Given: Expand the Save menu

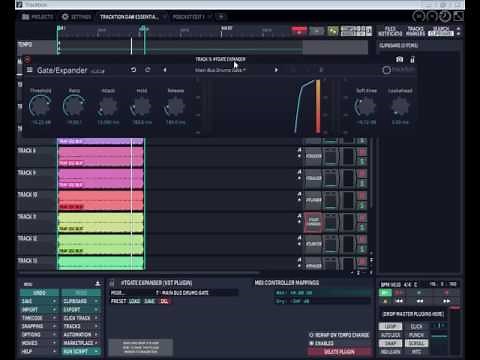Looking at the screenshot, I should (39, 301).
